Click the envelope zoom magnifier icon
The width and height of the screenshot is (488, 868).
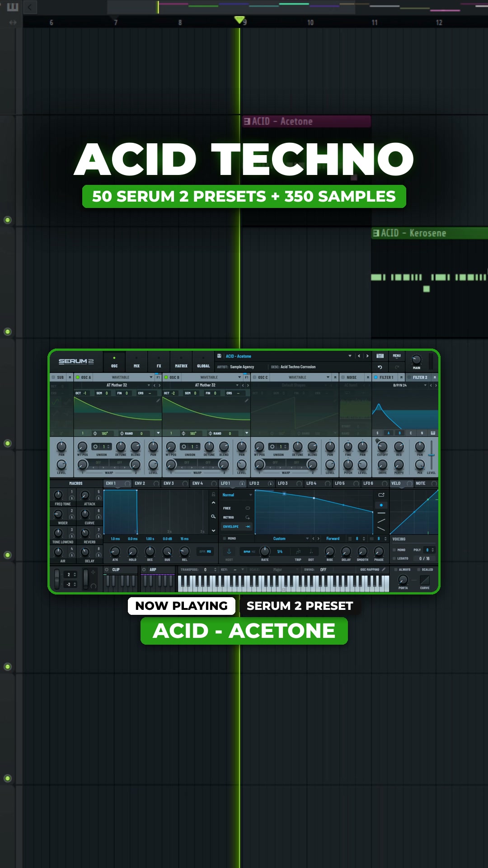pos(213,516)
